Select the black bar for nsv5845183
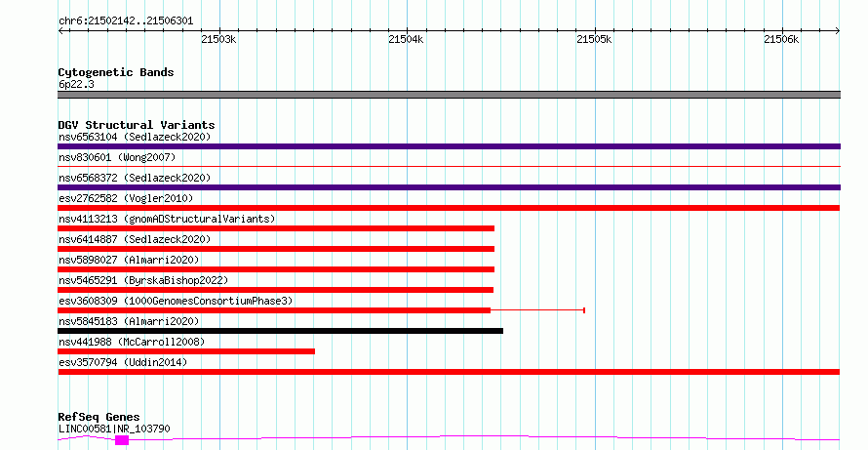Viewport: 868px width, 450px height. point(280,331)
